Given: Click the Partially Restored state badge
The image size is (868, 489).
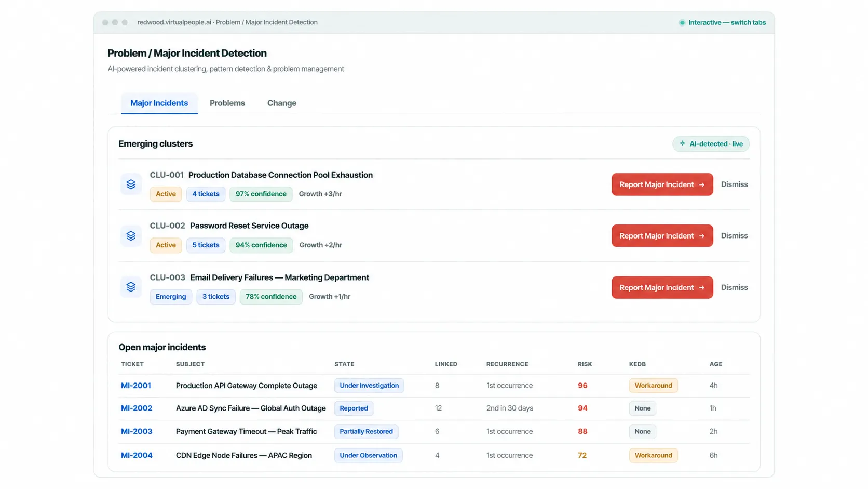Looking at the screenshot, I should (x=366, y=431).
